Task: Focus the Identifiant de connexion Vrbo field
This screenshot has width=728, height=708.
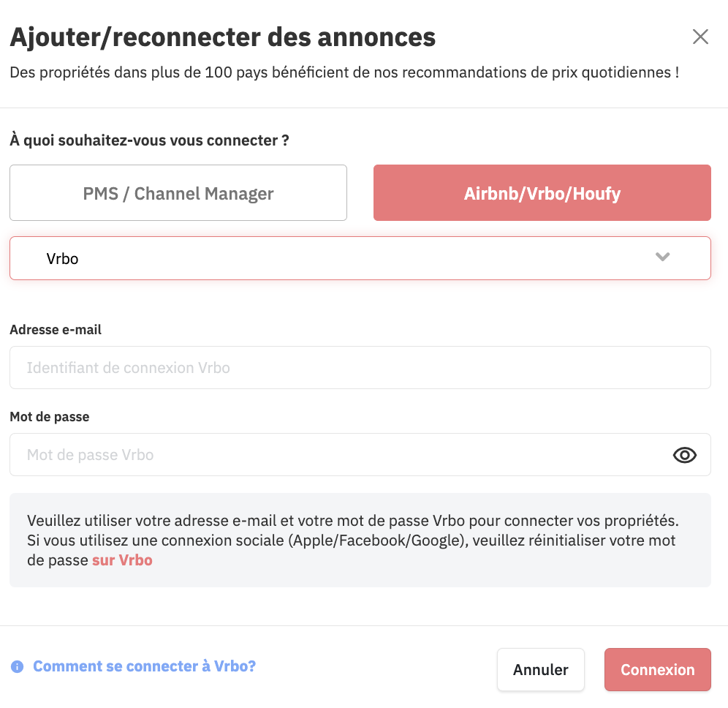Action: (360, 367)
